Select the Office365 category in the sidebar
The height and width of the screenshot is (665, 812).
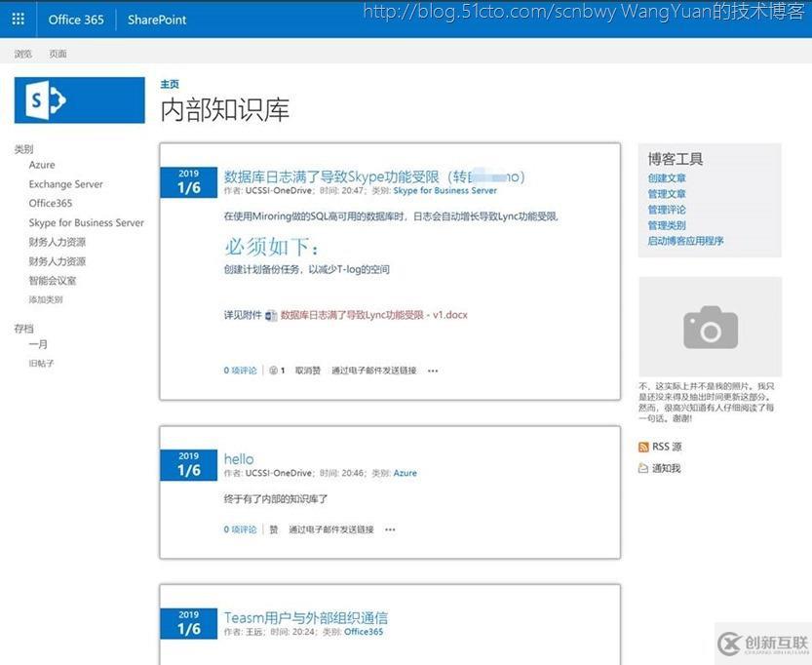(x=51, y=203)
